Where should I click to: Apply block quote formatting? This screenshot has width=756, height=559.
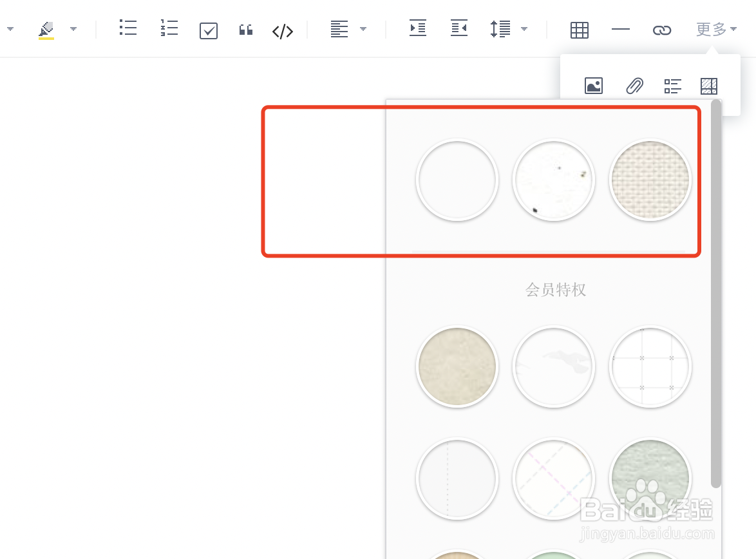[x=246, y=30]
